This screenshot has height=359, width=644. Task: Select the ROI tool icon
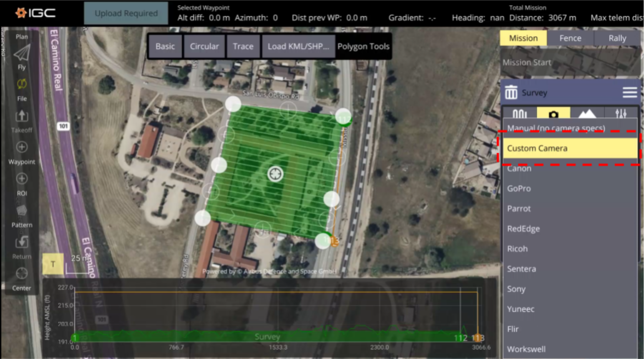coord(22,179)
